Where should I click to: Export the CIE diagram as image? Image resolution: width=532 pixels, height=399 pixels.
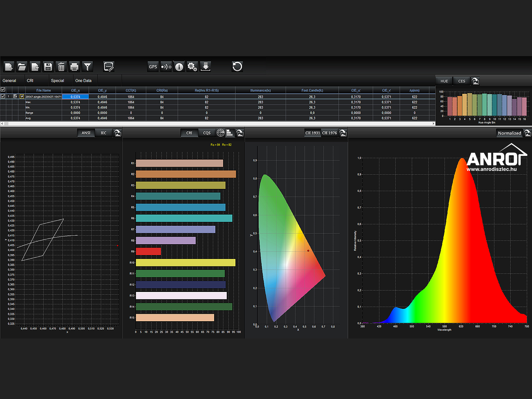coord(343,133)
